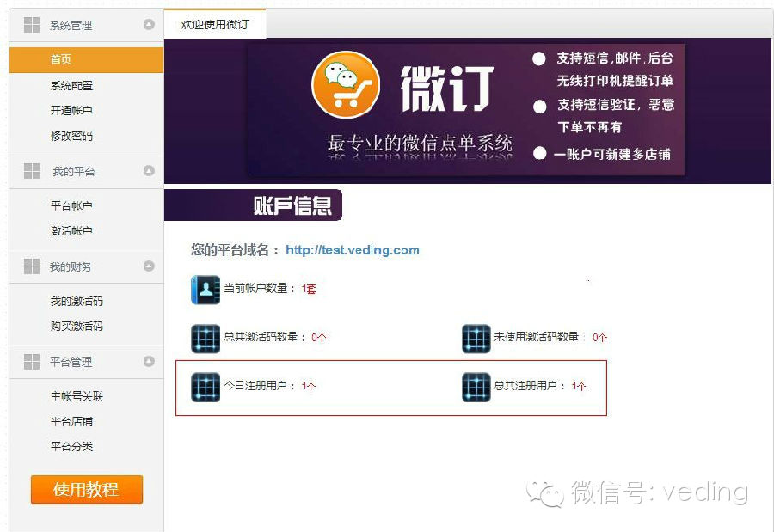Click the icon beside 未使用激活码数量
The height and width of the screenshot is (532, 774).
click(476, 339)
